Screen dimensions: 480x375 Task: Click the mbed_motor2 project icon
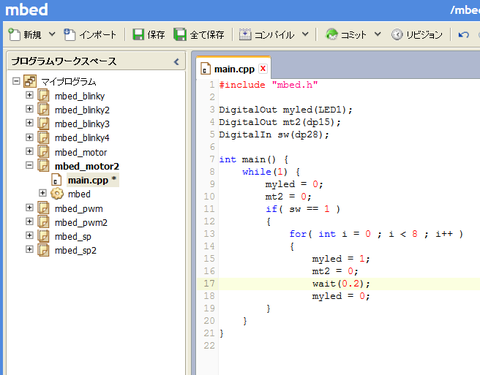click(43, 166)
